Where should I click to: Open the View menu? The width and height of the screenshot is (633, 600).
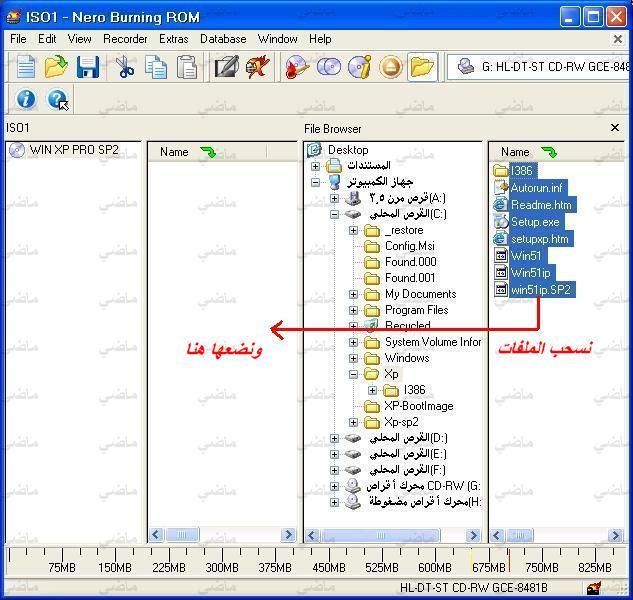point(79,39)
